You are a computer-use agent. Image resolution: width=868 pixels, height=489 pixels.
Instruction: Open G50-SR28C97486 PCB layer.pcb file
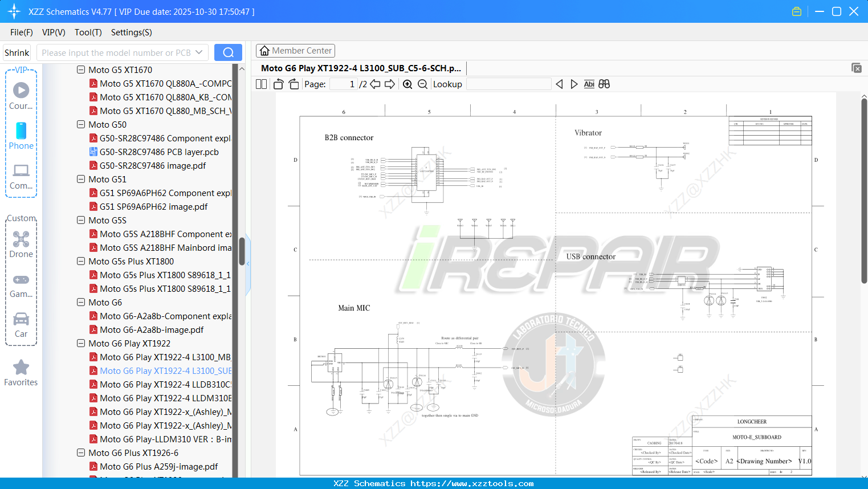(x=159, y=152)
